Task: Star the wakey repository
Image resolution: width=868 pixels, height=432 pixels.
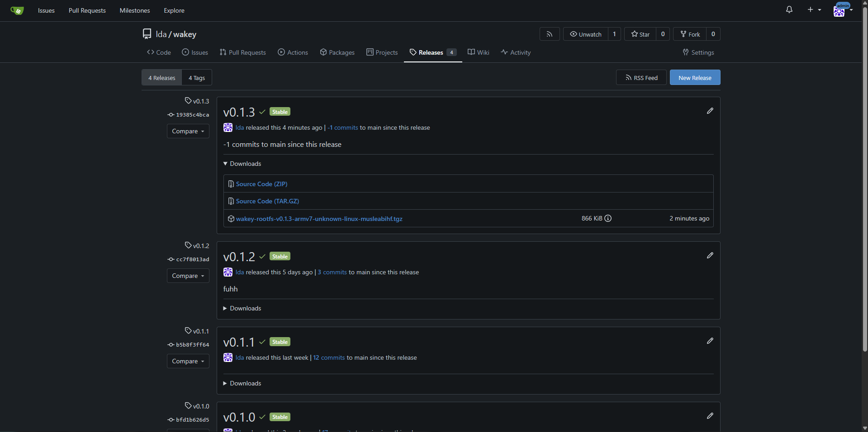Action: 640,34
